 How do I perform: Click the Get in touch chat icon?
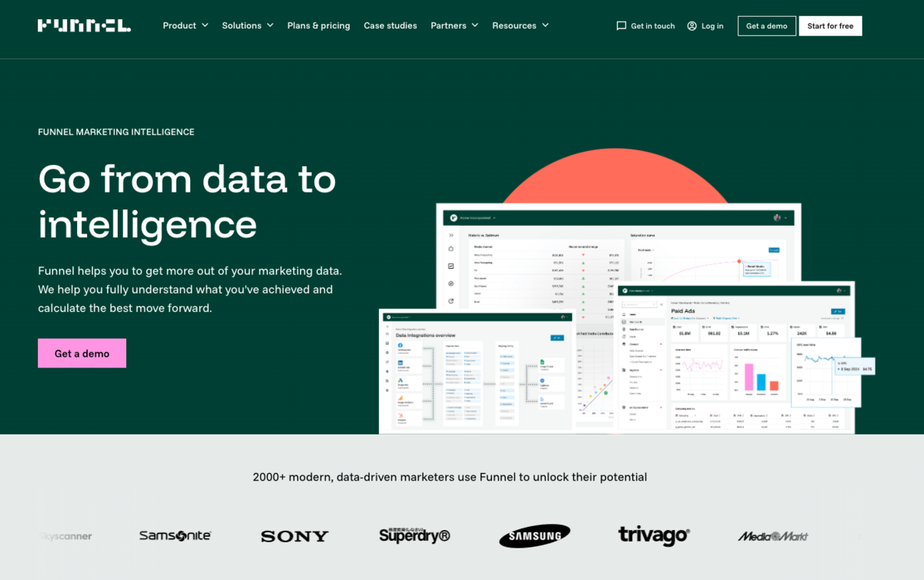click(621, 26)
